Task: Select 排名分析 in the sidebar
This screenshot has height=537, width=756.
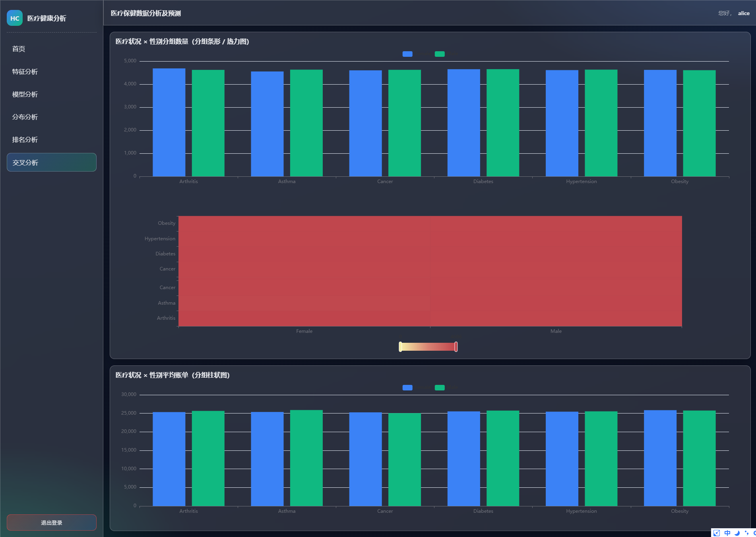Action: point(25,139)
